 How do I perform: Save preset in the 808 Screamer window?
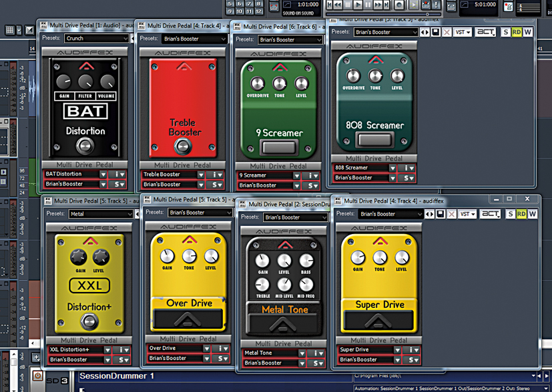(436, 33)
